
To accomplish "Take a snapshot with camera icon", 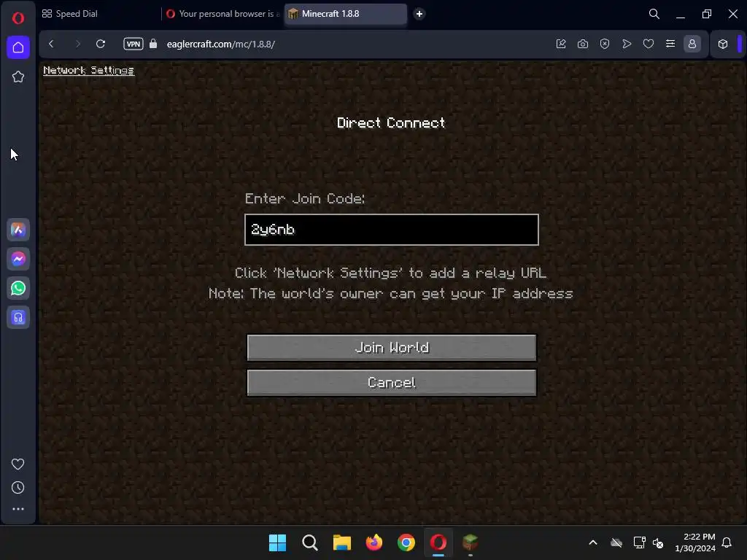I will click(x=583, y=44).
